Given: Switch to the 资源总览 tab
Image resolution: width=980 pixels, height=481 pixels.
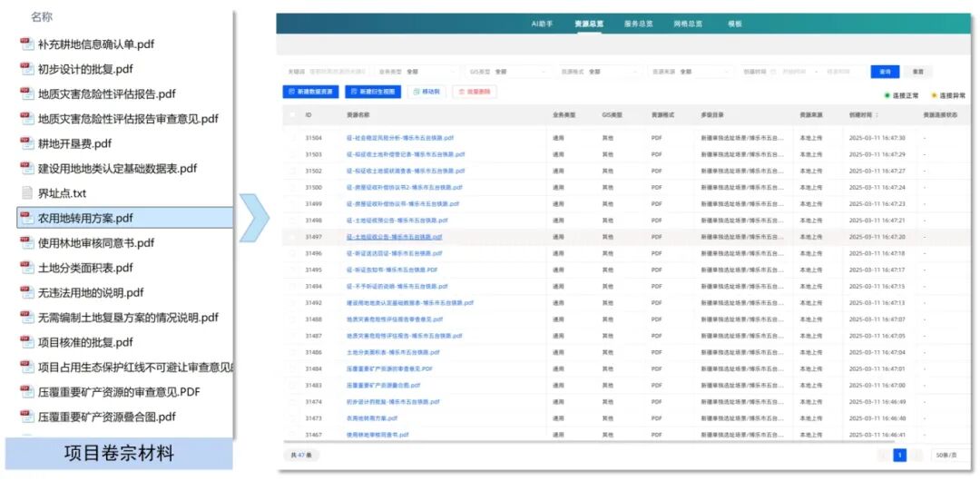Looking at the screenshot, I should [x=590, y=24].
